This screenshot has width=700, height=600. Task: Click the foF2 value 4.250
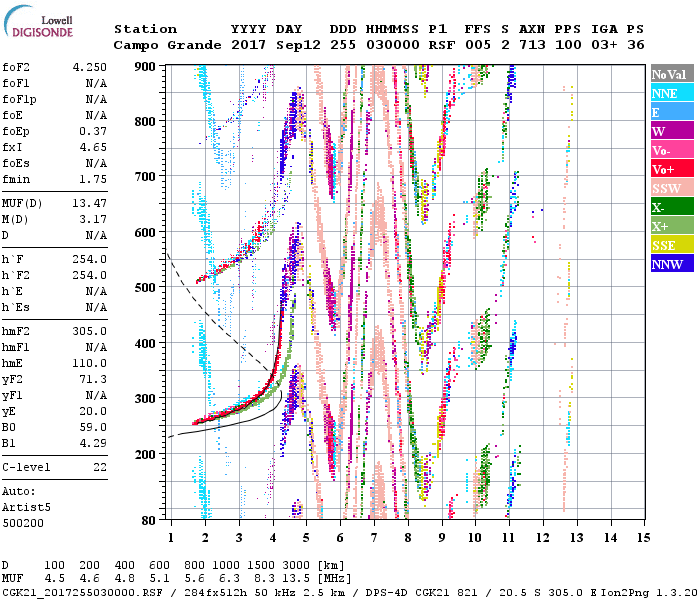(90, 67)
